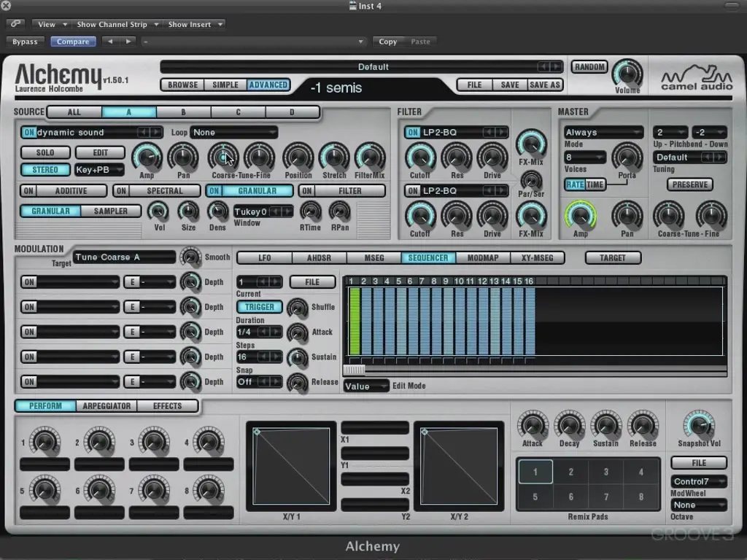This screenshot has height=560, width=747.
Task: Click the Par/Ser knob
Action: pos(531,181)
